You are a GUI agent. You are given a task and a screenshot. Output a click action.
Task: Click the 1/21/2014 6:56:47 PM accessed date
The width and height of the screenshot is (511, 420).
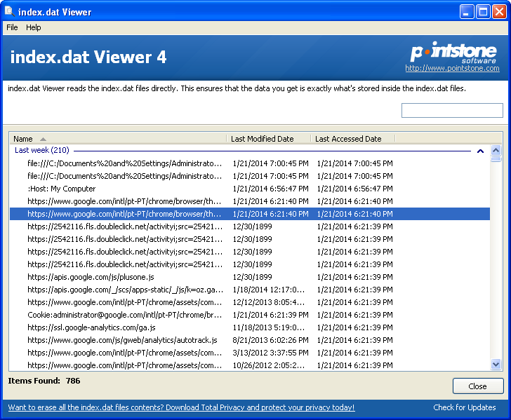pyautogui.click(x=355, y=189)
